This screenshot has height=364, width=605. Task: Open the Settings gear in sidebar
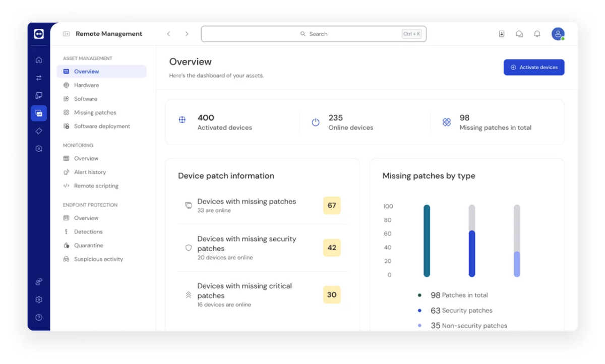(x=39, y=299)
